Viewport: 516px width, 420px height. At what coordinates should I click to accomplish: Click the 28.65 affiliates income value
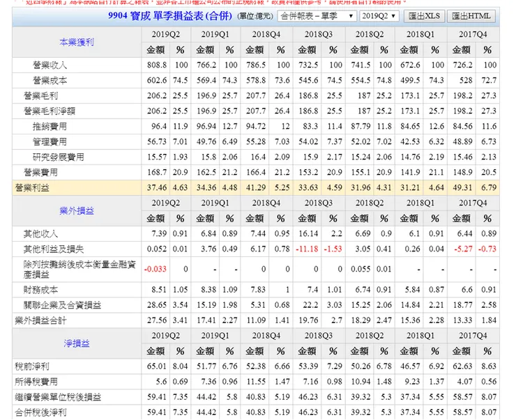point(157,305)
